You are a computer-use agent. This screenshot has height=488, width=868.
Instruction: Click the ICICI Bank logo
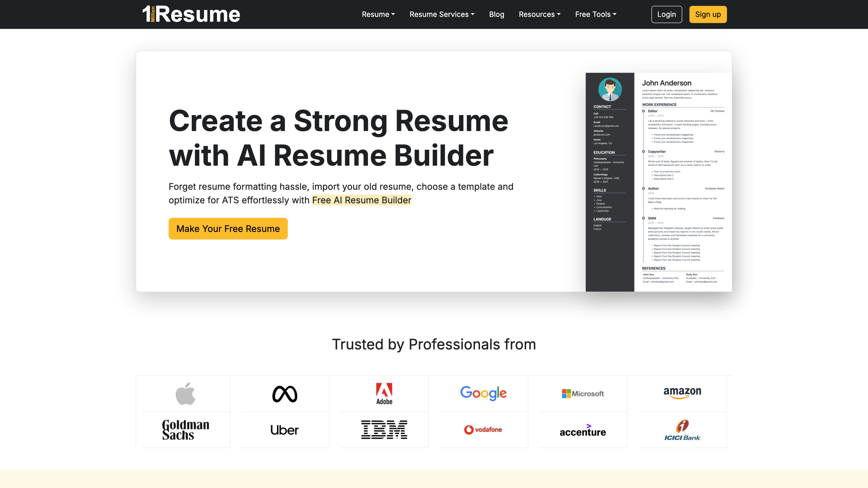pyautogui.click(x=682, y=430)
